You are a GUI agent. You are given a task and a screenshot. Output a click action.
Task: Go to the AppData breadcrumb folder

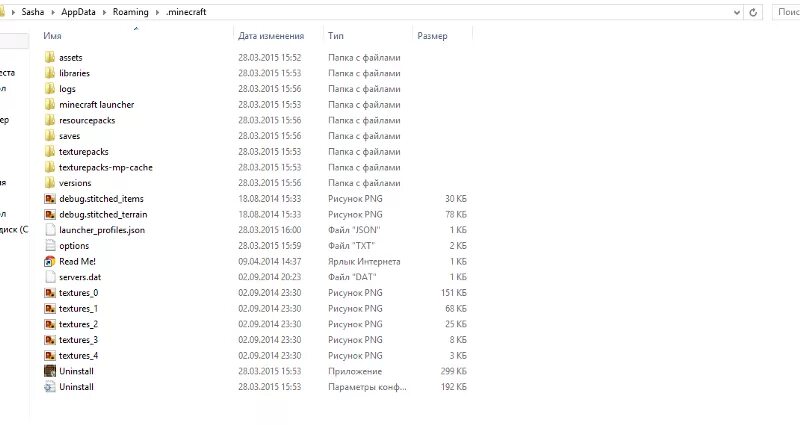78,12
